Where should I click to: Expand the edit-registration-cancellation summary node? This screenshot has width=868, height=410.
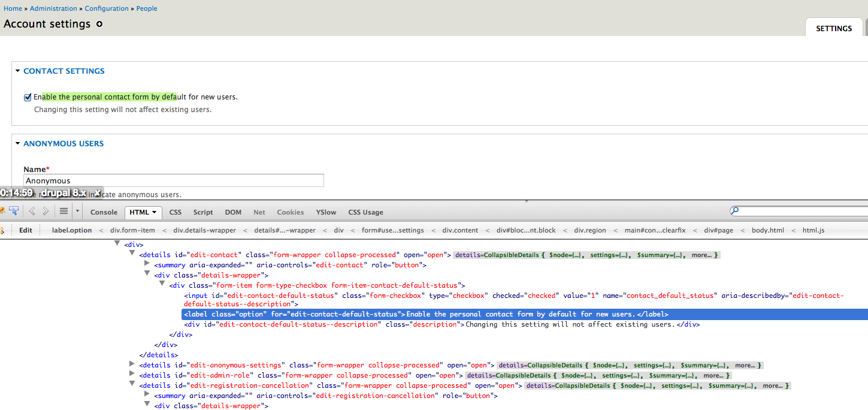point(147,395)
